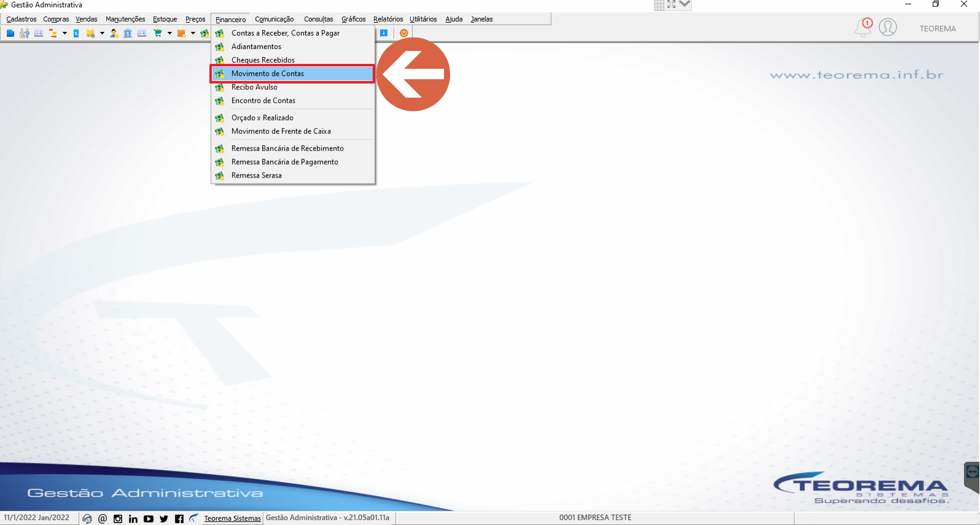Open the Relatórios menu
Viewport: 980px width, 525px height.
click(388, 19)
